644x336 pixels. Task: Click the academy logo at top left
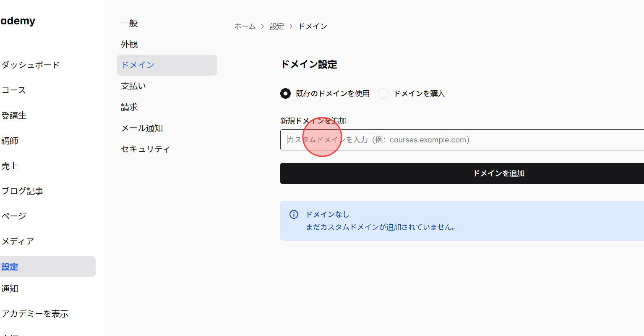(x=18, y=21)
